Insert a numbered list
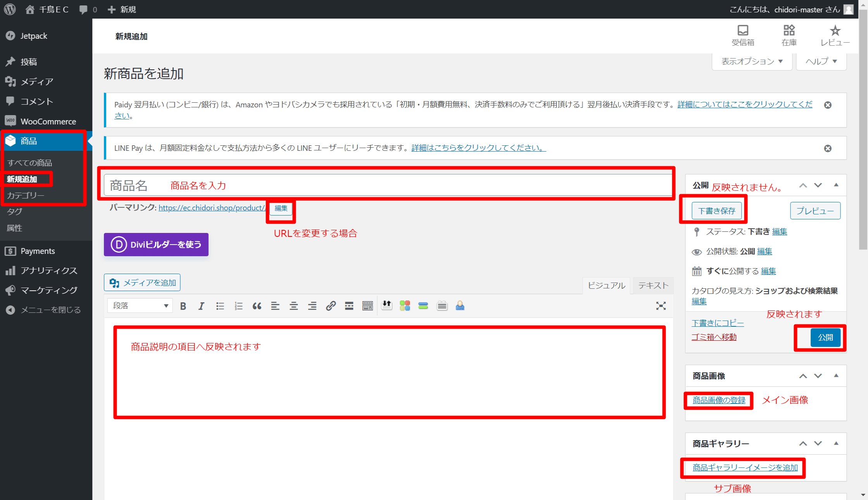 238,305
